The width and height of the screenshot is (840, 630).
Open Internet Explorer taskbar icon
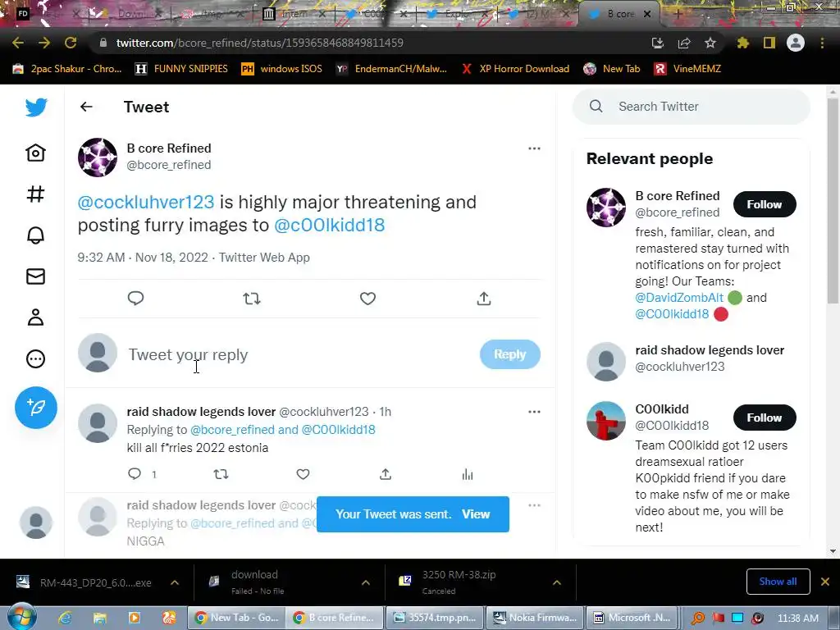click(65, 618)
